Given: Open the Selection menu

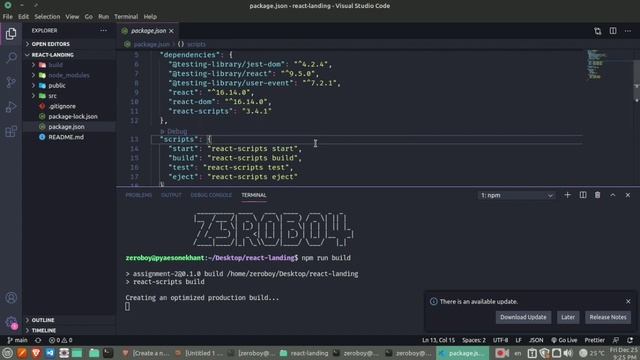Looking at the screenshot, I should 47,17.
